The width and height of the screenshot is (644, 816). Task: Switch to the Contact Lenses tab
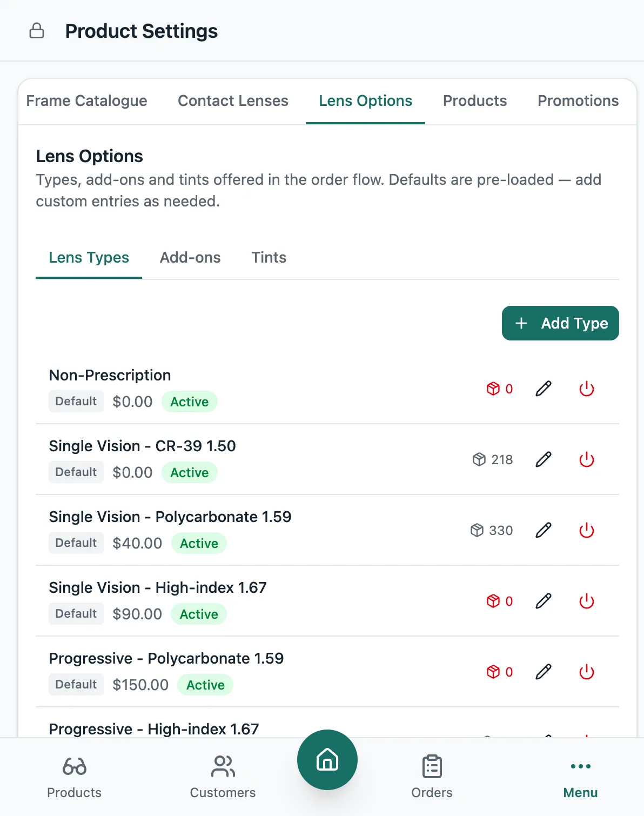coord(233,101)
